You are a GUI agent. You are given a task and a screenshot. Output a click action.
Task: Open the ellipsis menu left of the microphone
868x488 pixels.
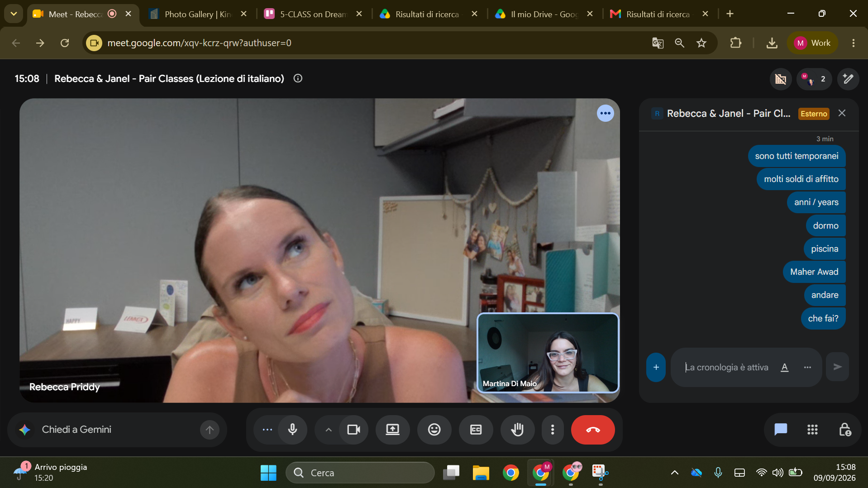point(267,430)
